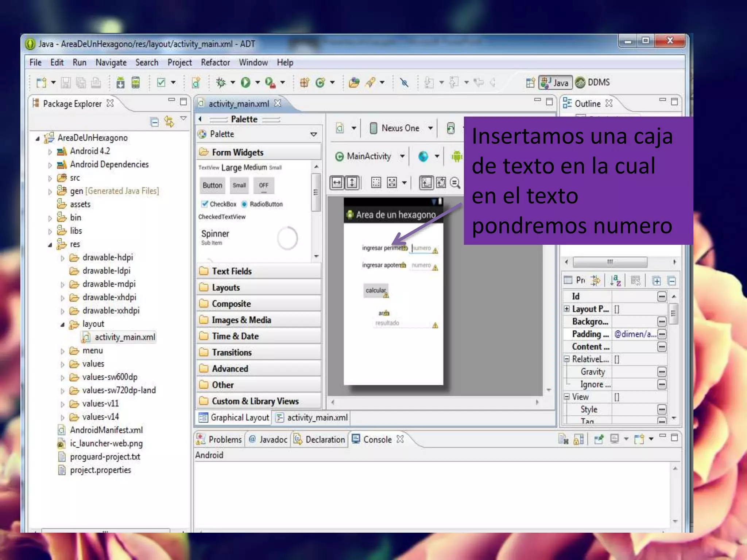
Task: Select the OFF toggle button widget
Action: coord(264,186)
